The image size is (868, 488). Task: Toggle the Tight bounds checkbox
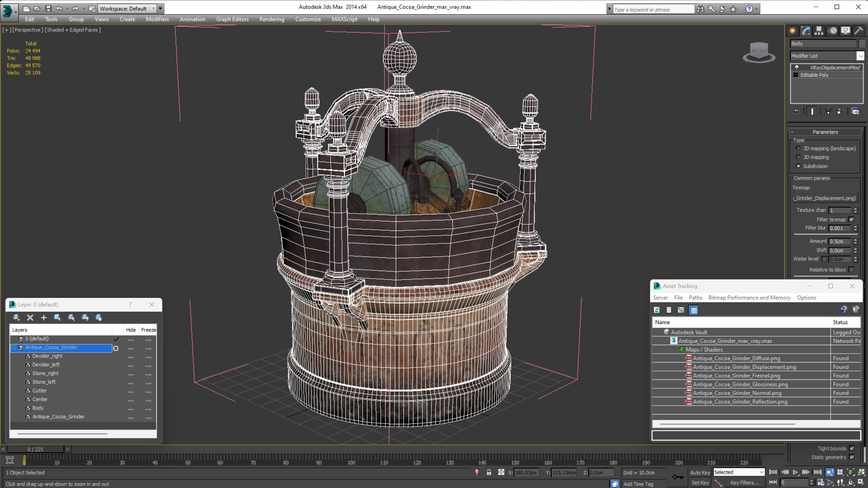(852, 448)
